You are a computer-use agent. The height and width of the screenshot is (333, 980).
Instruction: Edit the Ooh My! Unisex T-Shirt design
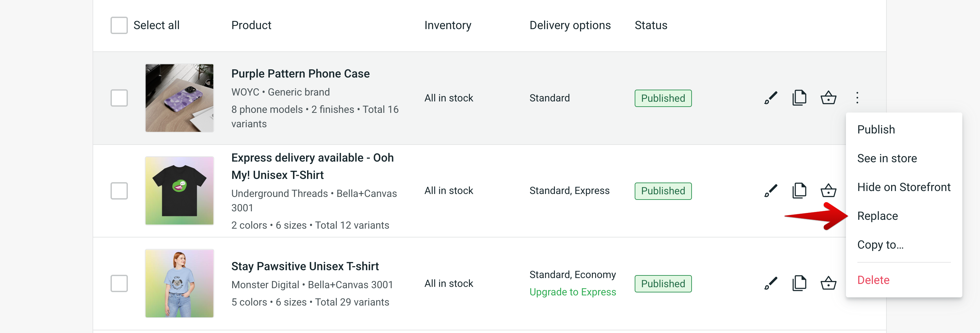pyautogui.click(x=771, y=191)
